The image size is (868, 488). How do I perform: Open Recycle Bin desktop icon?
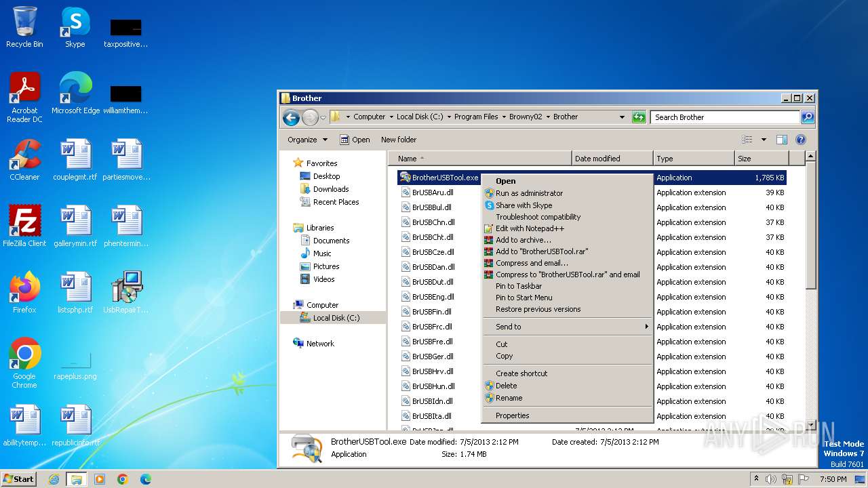click(24, 28)
